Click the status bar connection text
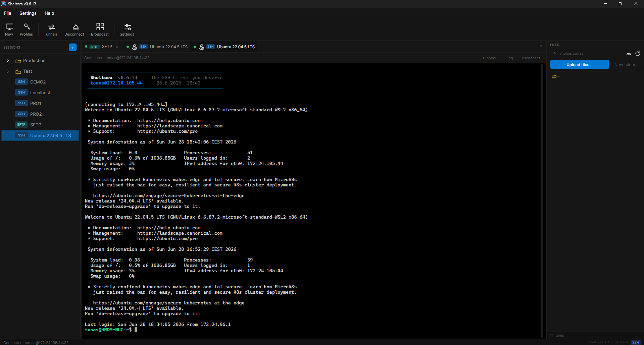The image size is (644, 345). (36, 343)
